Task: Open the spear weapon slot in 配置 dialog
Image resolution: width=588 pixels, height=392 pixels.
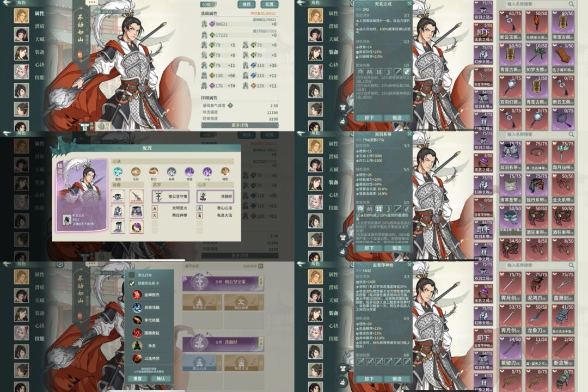Action: pyautogui.click(x=136, y=196)
